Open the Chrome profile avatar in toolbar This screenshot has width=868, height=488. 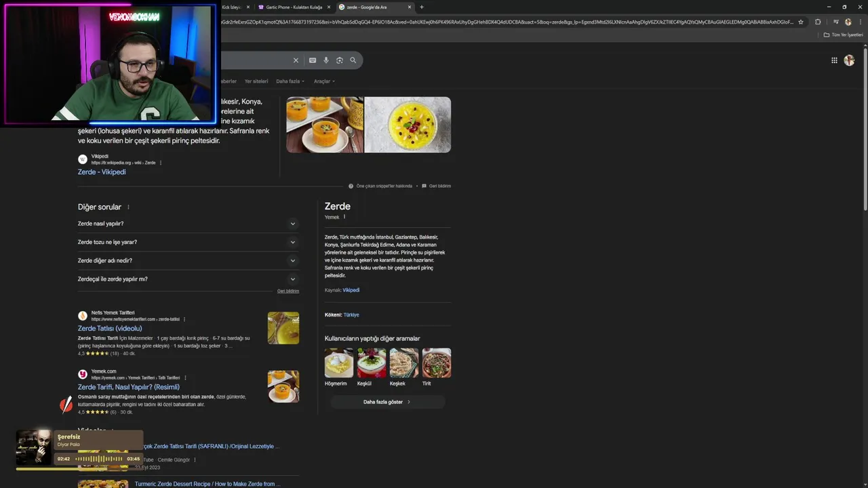click(848, 22)
